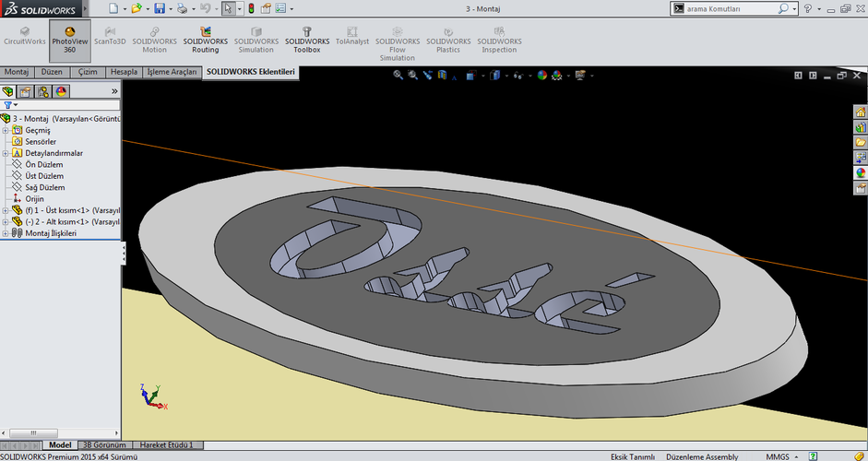Expand the 1 - Üst kısım component
The width and height of the screenshot is (868, 461).
(6, 210)
